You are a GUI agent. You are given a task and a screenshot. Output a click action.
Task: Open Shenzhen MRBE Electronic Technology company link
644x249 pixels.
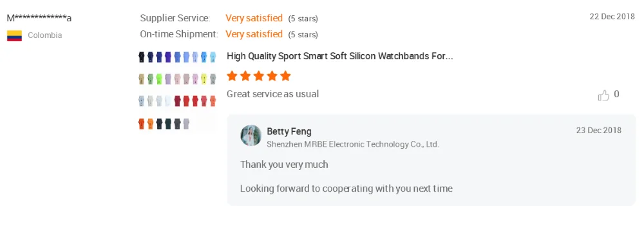point(353,144)
